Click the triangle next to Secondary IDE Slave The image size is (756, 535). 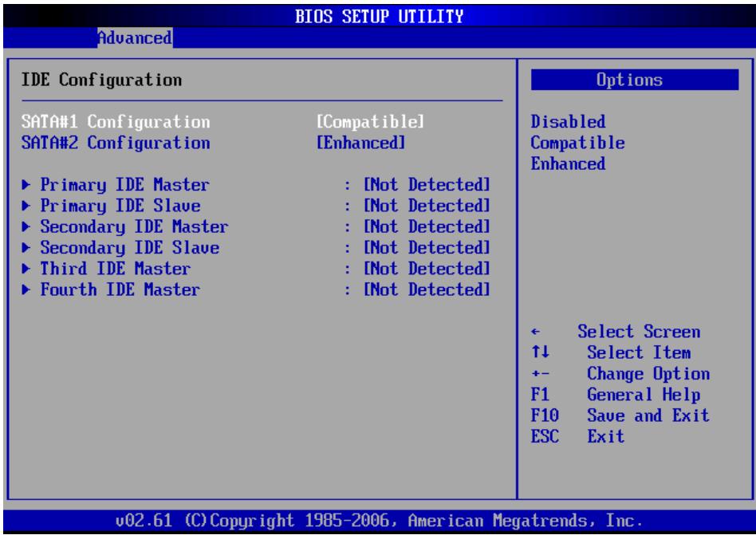point(26,248)
